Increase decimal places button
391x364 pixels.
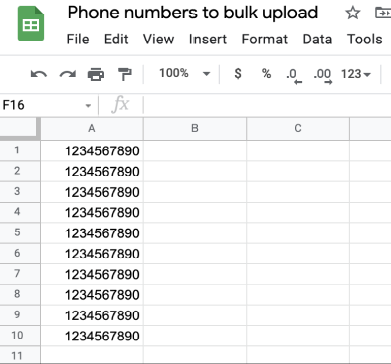pyautogui.click(x=323, y=76)
